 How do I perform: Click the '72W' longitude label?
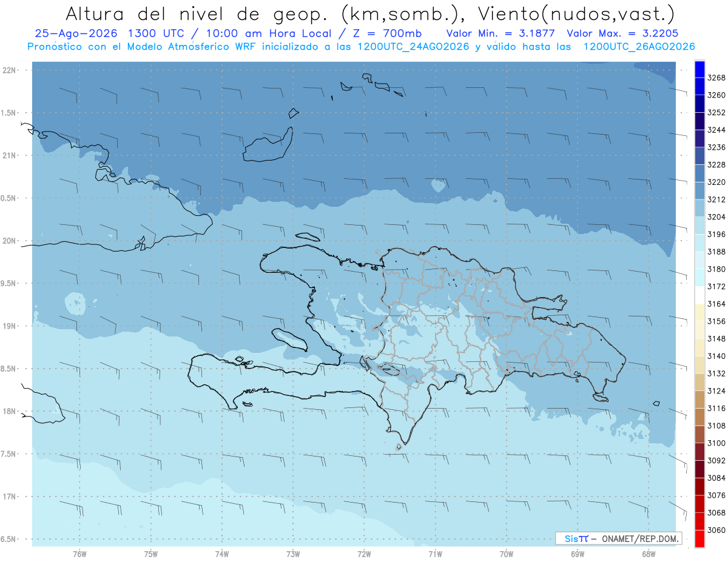click(364, 554)
